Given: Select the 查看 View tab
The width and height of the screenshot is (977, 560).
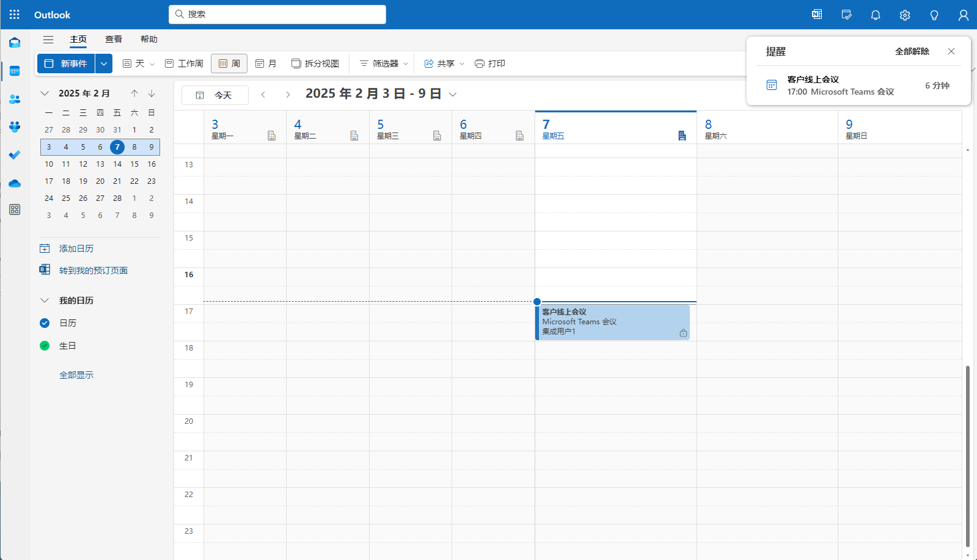Looking at the screenshot, I should click(114, 39).
